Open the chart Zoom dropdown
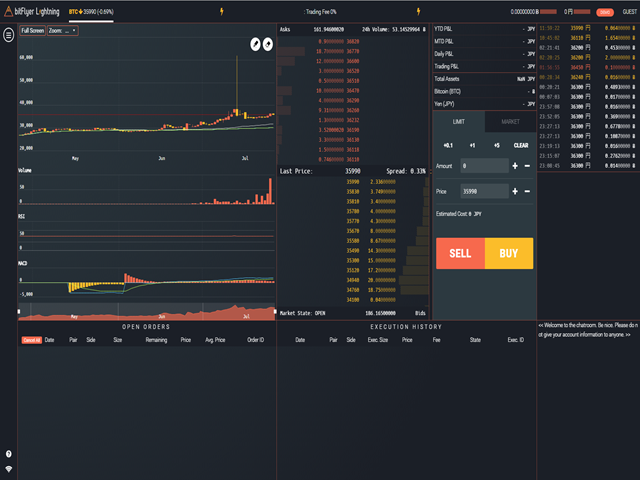Screen dimensions: 640x480 click(63, 31)
